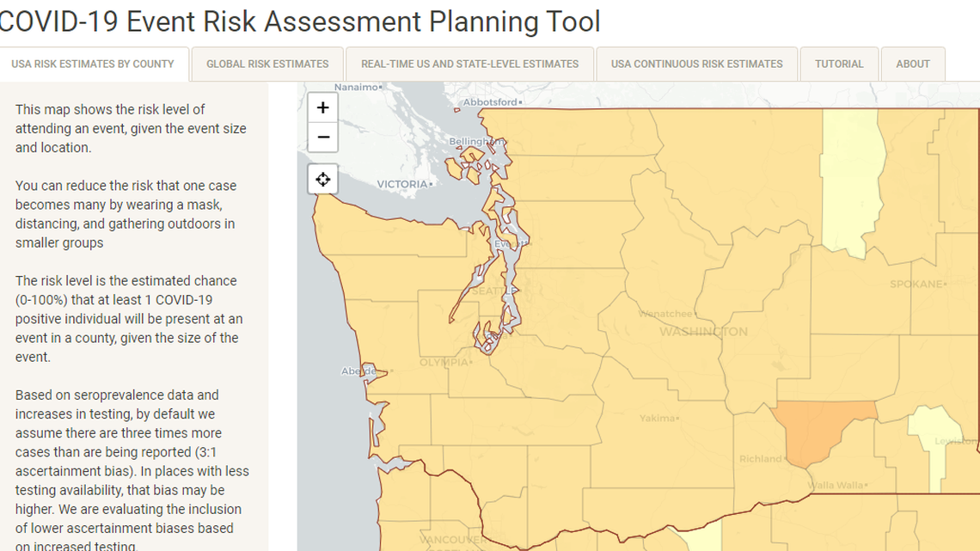Click the Wenatchee label on the map
The width and height of the screenshot is (980, 551).
[x=666, y=314]
